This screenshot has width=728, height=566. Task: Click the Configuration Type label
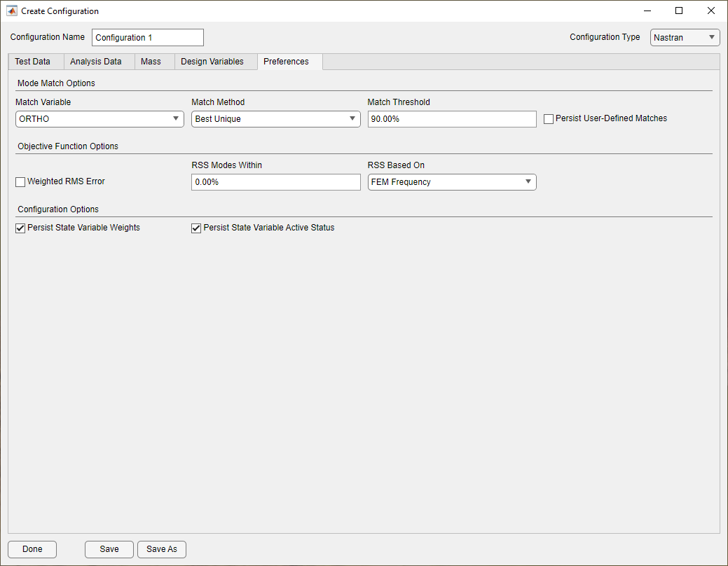(605, 37)
